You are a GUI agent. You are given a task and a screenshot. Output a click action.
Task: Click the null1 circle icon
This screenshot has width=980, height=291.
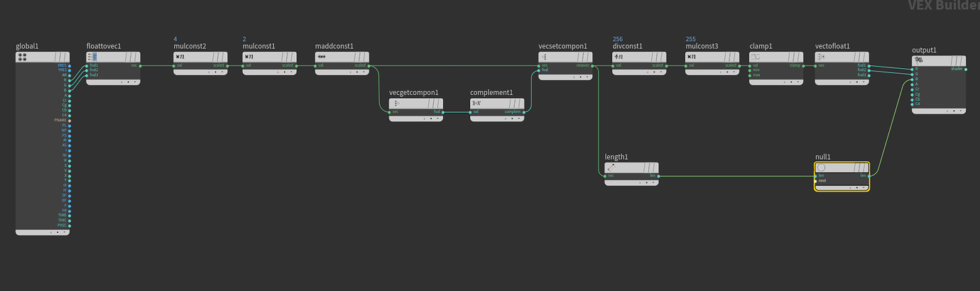click(822, 168)
